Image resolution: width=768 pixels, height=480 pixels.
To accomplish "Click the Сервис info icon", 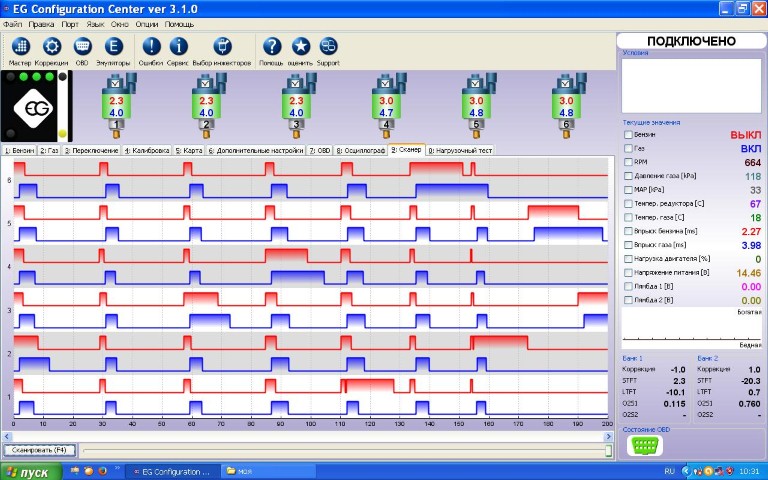I will pyautogui.click(x=178, y=46).
